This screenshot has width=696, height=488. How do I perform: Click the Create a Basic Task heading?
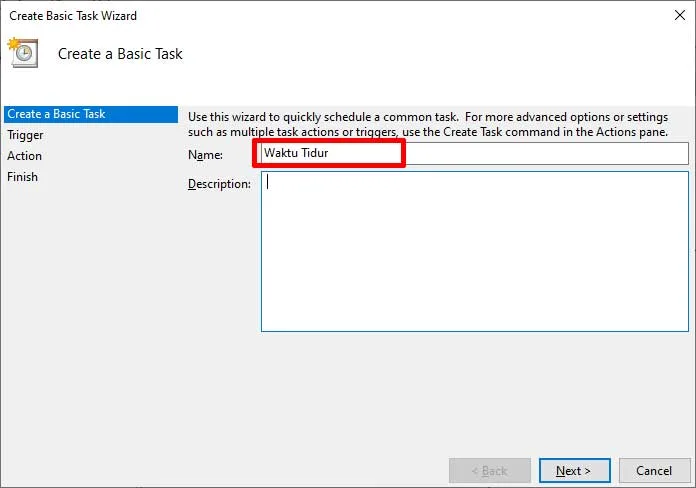(120, 54)
